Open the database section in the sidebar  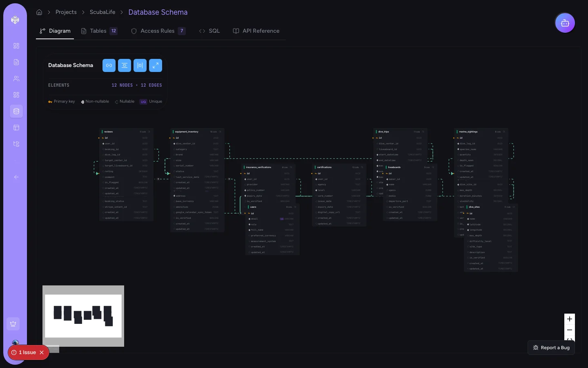16,111
